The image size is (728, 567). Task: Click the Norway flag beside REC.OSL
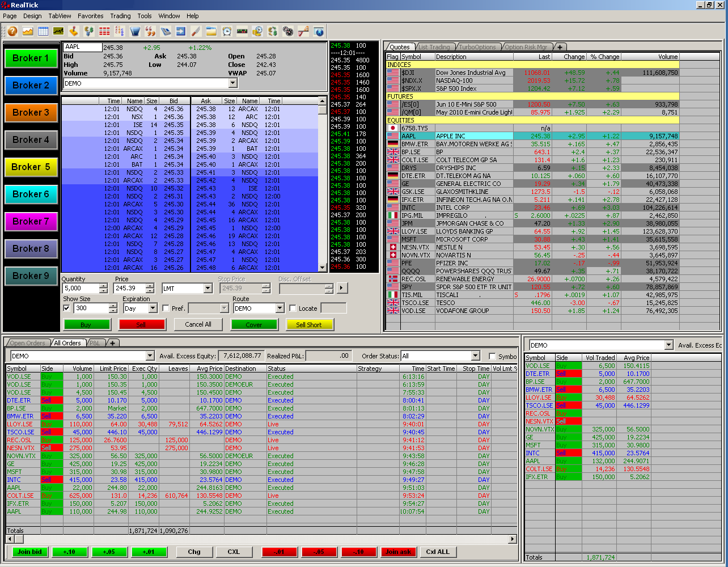[x=392, y=279]
